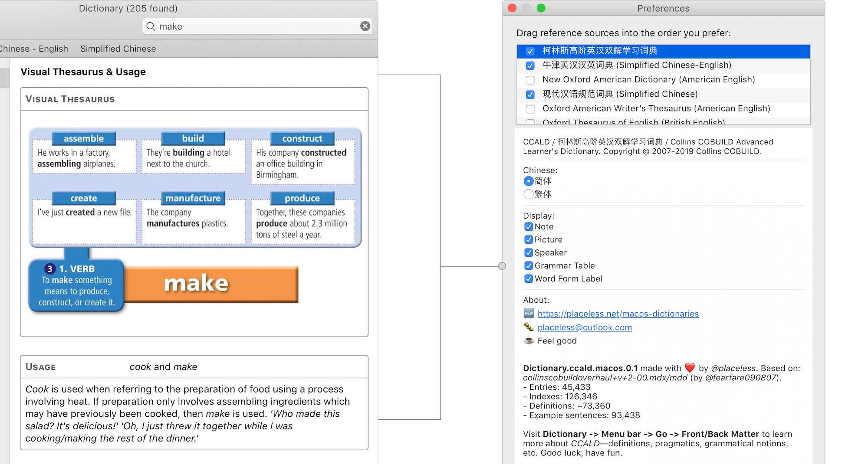
Task: Click inside the search input field
Action: coord(256,26)
